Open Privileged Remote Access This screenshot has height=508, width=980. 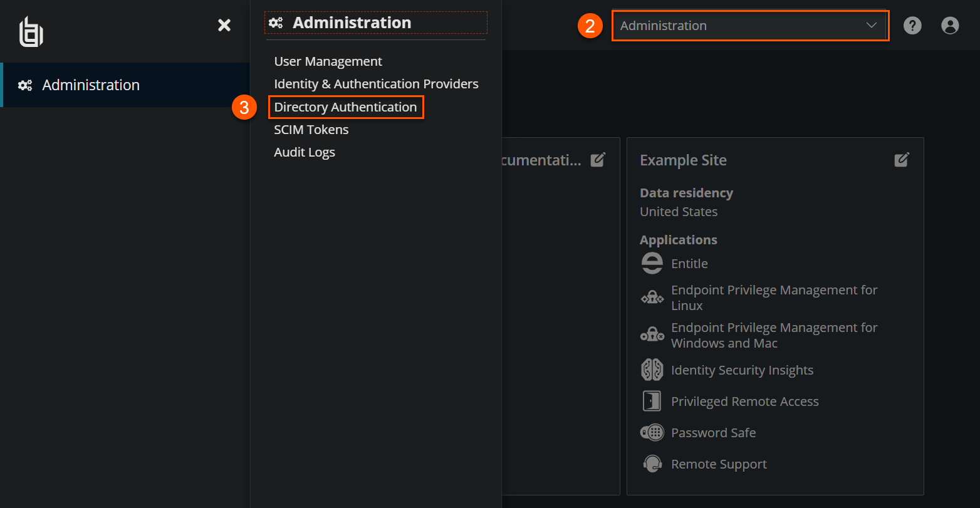pos(744,402)
